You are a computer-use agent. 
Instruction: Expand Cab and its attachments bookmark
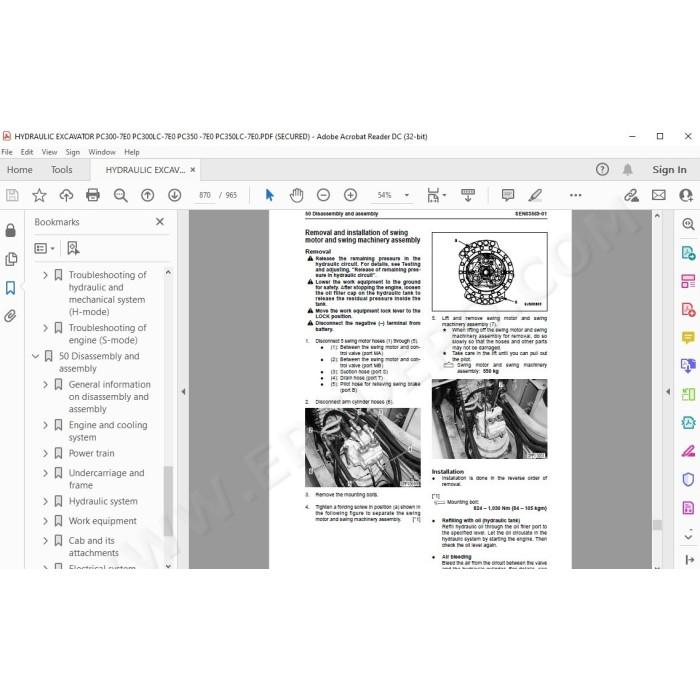45,541
